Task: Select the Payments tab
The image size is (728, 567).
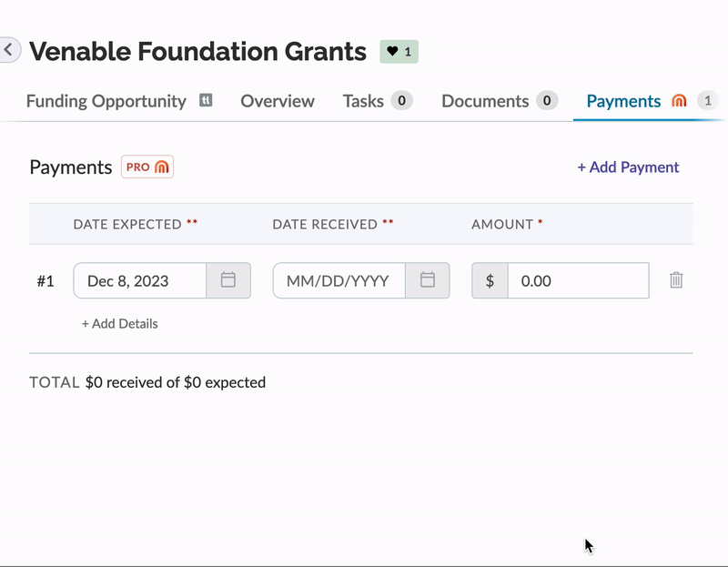Action: (x=623, y=101)
